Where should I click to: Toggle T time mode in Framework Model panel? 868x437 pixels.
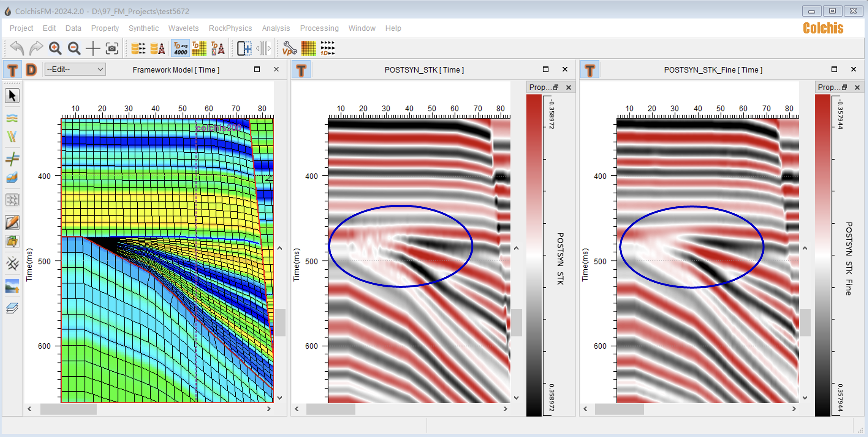click(13, 70)
